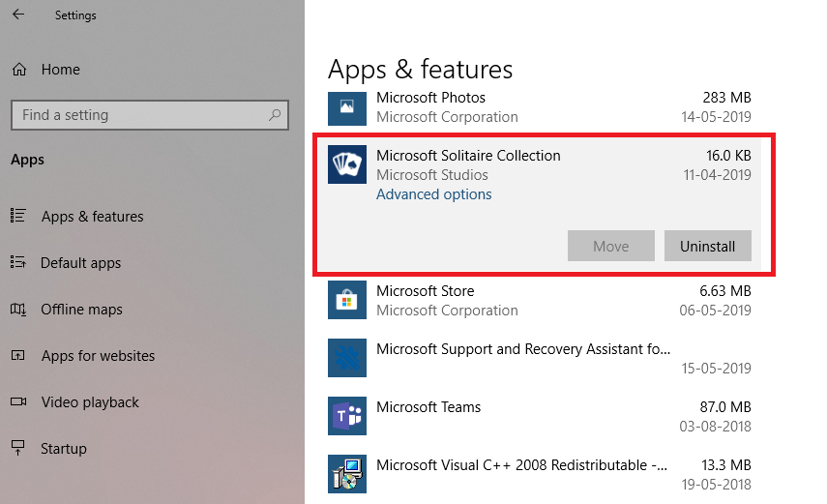Open Video playback settings

point(90,402)
